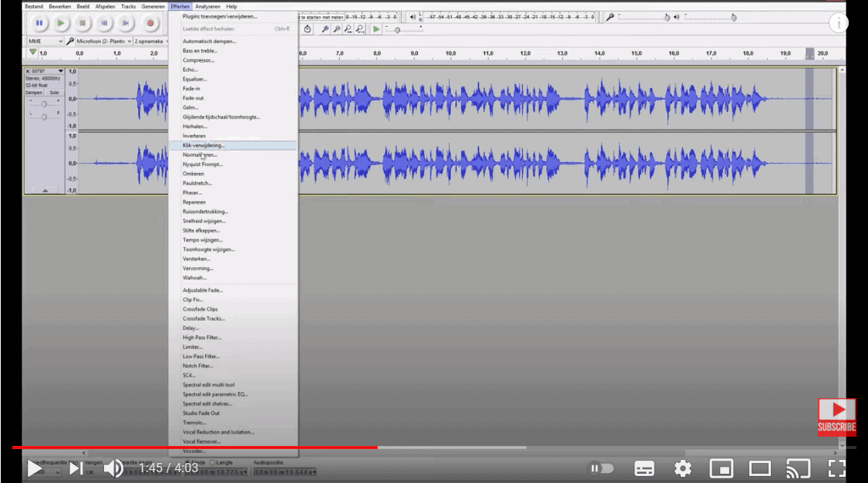The width and height of the screenshot is (868, 483).
Task: Open the Analyseren menu
Action: click(x=207, y=7)
